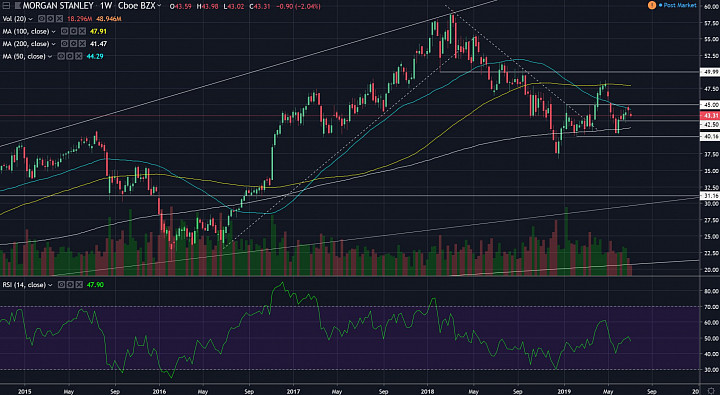Click the 42.50 horizontal line price label

pyautogui.click(x=709, y=124)
